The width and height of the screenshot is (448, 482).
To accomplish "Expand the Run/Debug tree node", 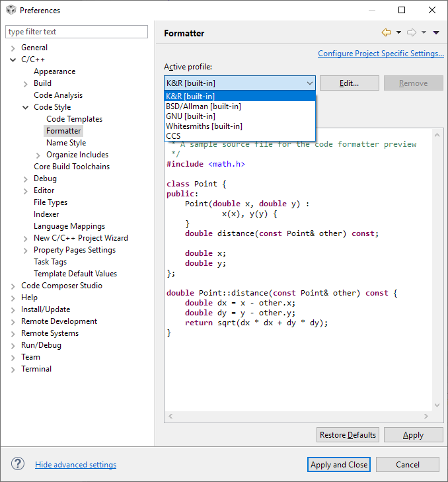I will [x=13, y=346].
